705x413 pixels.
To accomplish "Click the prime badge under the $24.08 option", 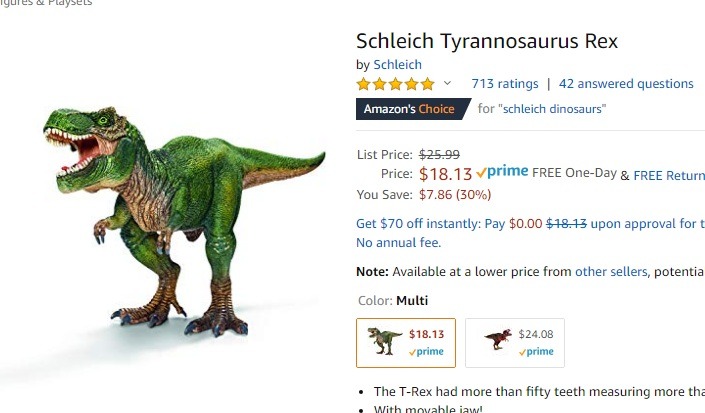I will coord(535,352).
